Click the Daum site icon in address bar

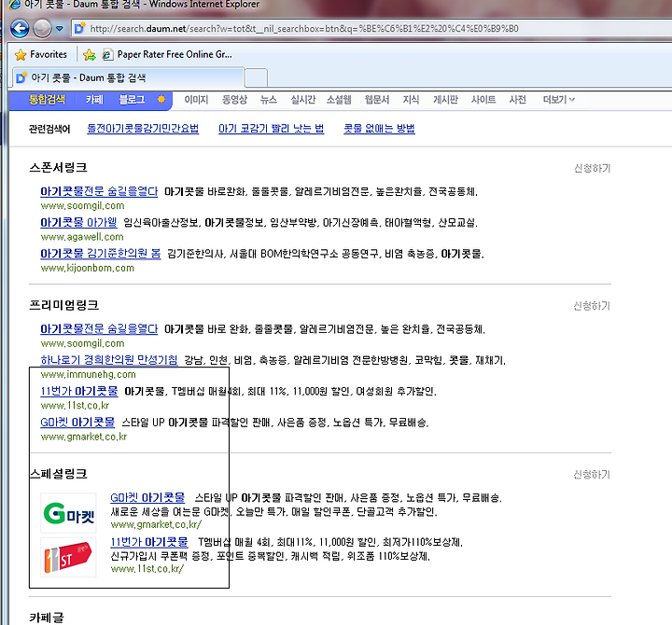pos(79,28)
